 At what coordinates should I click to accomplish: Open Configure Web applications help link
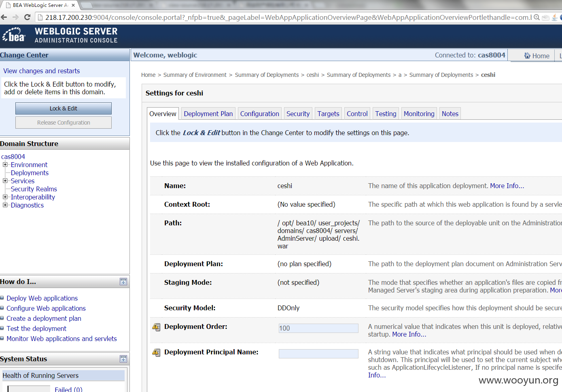pyautogui.click(x=46, y=308)
